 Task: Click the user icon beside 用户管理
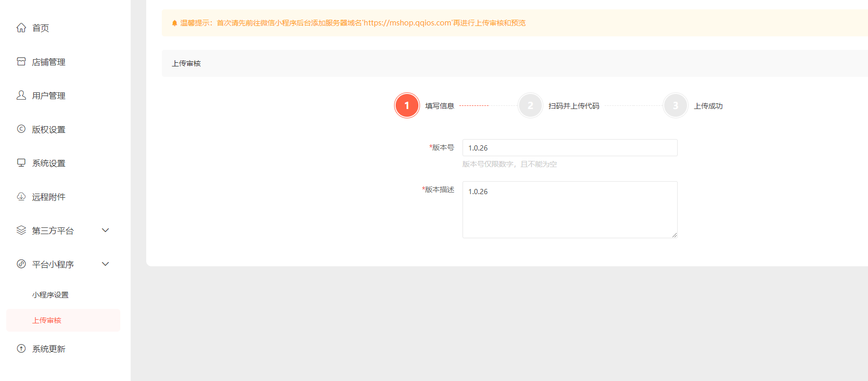tap(21, 95)
